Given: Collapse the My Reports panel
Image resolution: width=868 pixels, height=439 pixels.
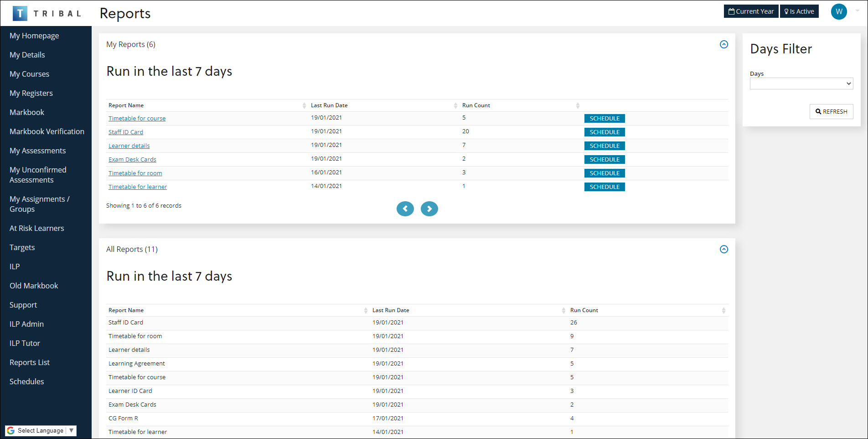Looking at the screenshot, I should [724, 44].
